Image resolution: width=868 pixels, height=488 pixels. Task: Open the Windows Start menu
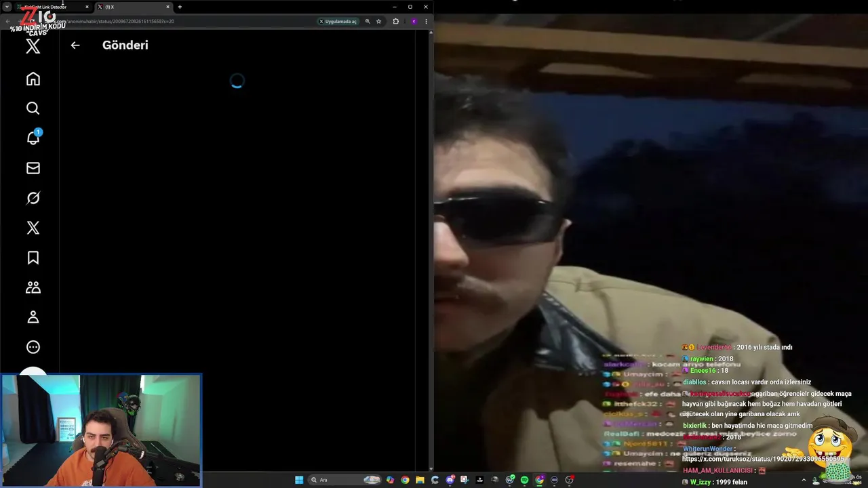[299, 480]
